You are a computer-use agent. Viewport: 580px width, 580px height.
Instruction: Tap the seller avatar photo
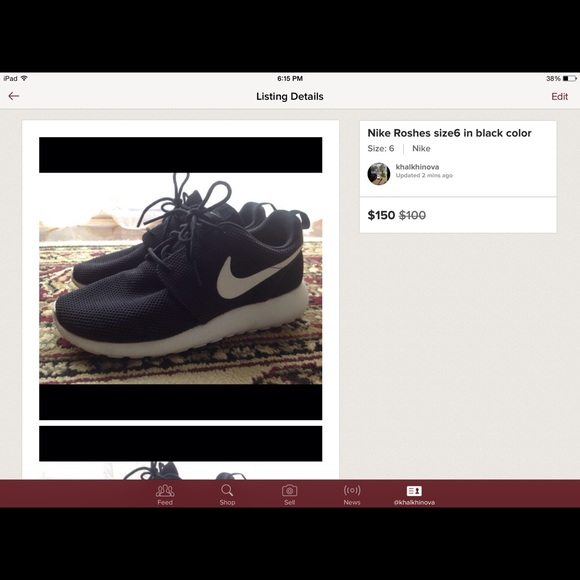coord(379,173)
